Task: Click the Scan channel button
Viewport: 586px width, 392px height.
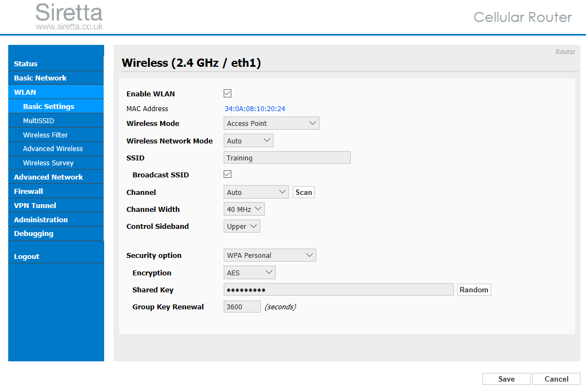Action: [x=304, y=192]
